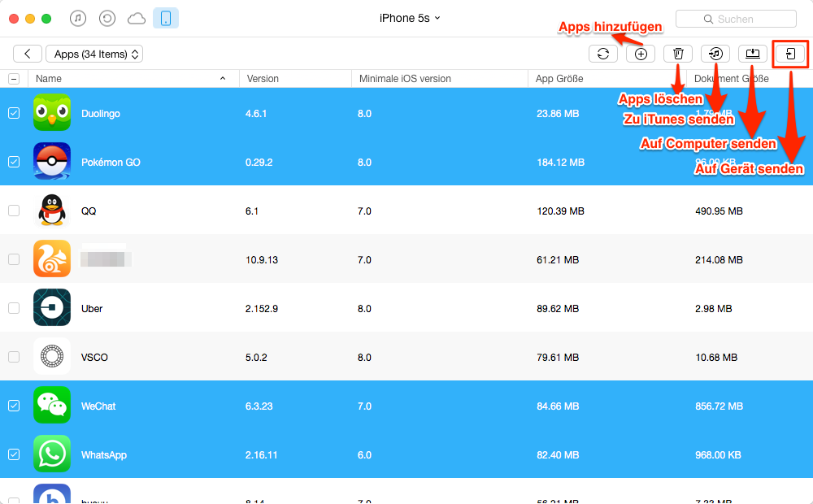Click the VSCO app icon
The width and height of the screenshot is (813, 504).
click(52, 356)
